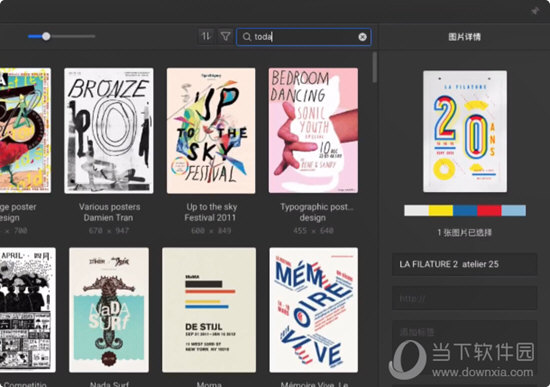Select the Up to the Sky Festival thumbnail

[211, 131]
